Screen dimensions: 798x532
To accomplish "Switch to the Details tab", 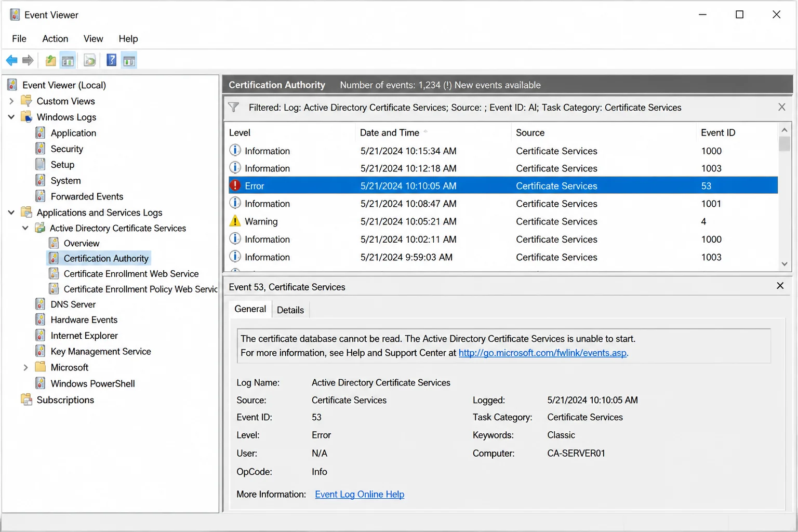I will point(290,310).
